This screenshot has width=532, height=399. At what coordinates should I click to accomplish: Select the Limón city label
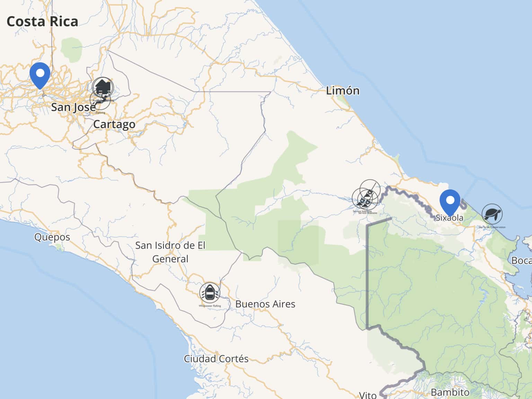(343, 91)
